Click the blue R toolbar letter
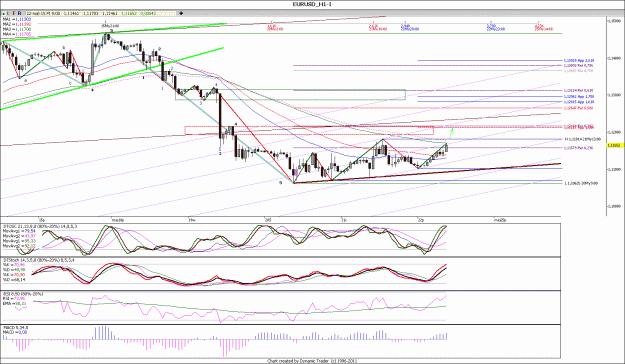Viewport: 625px width, 364px height. tap(20, 14)
